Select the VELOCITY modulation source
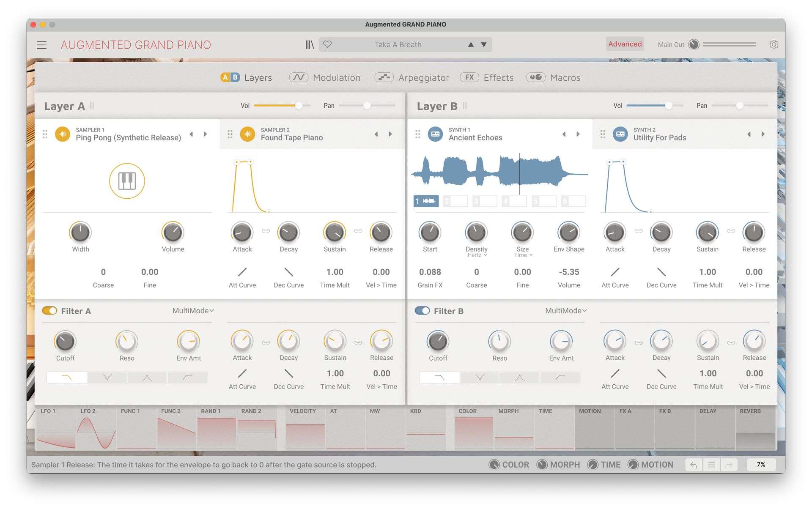This screenshot has width=812, height=509. pyautogui.click(x=305, y=428)
